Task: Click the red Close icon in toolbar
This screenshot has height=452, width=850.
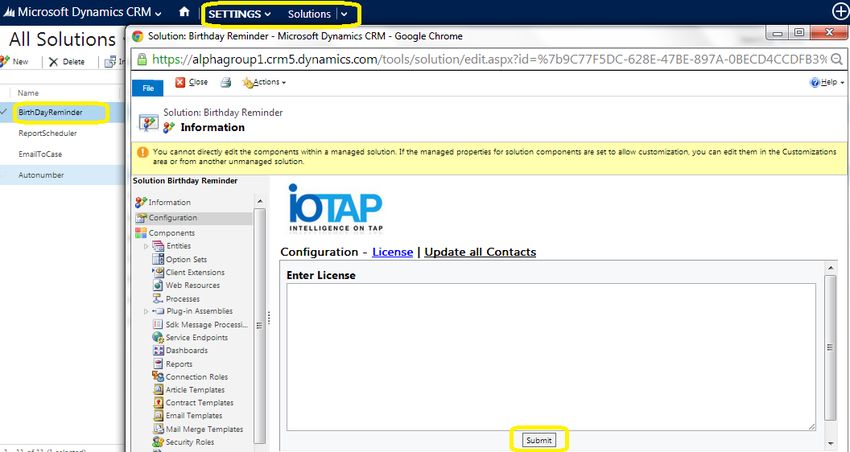Action: coord(180,82)
